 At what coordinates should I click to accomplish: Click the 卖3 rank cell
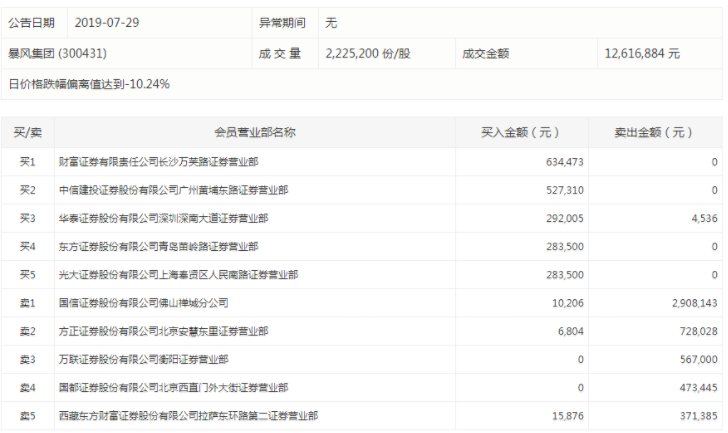27,360
